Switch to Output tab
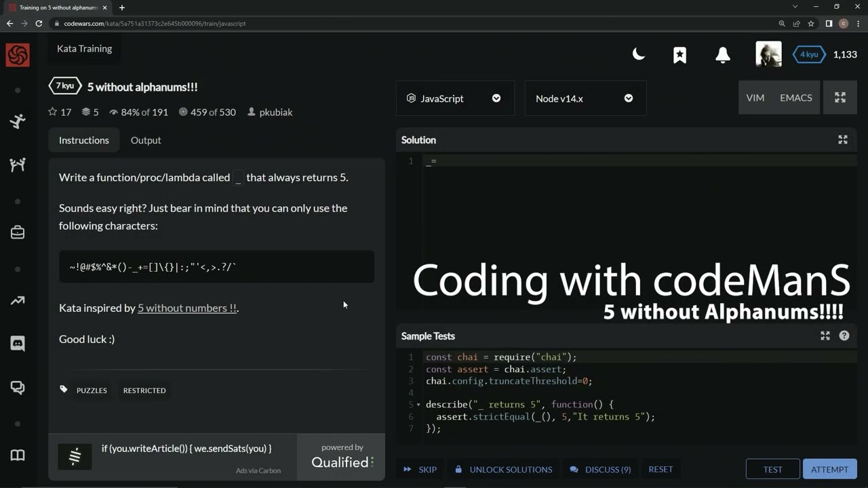 pyautogui.click(x=146, y=140)
